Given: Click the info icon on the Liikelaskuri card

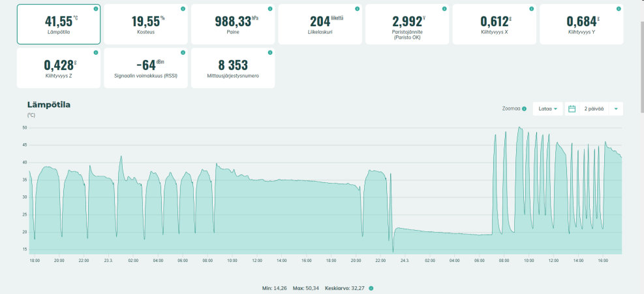Looking at the screenshot, I should [x=357, y=8].
